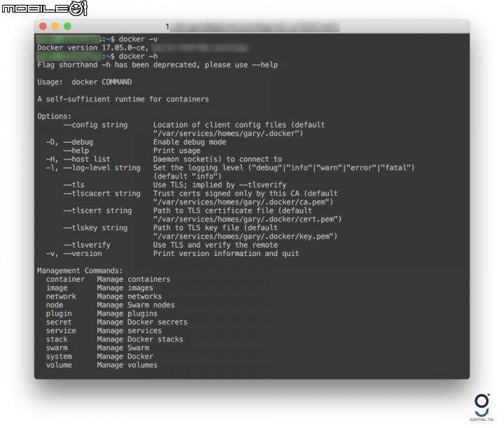504x428 pixels.
Task: Click 'Use TLS and verify the remote' text
Action: pos(216,245)
